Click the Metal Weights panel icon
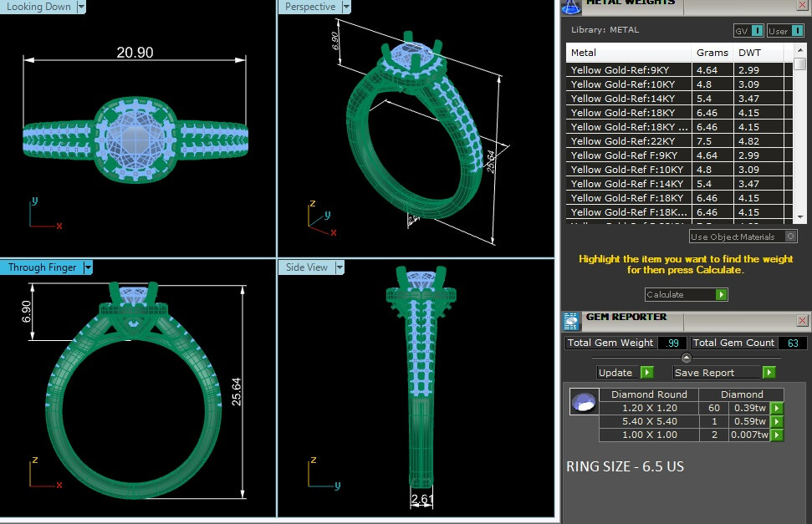This screenshot has height=524, width=812. click(x=572, y=6)
